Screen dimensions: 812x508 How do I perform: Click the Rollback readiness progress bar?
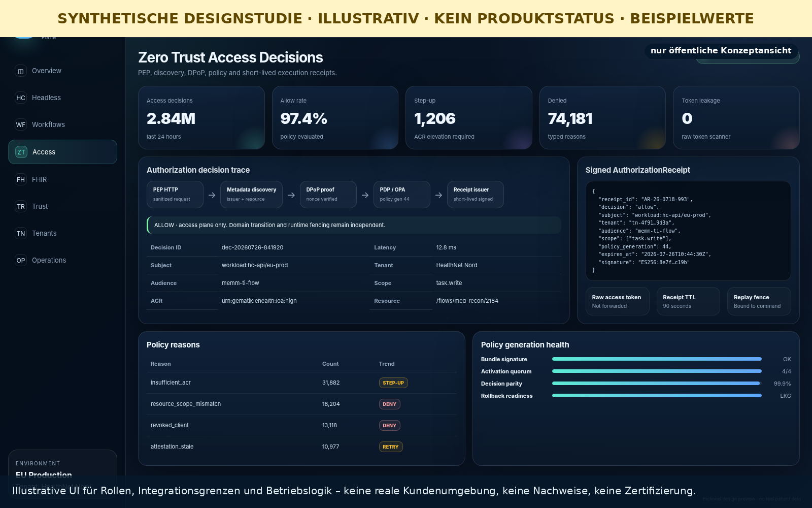tap(657, 396)
